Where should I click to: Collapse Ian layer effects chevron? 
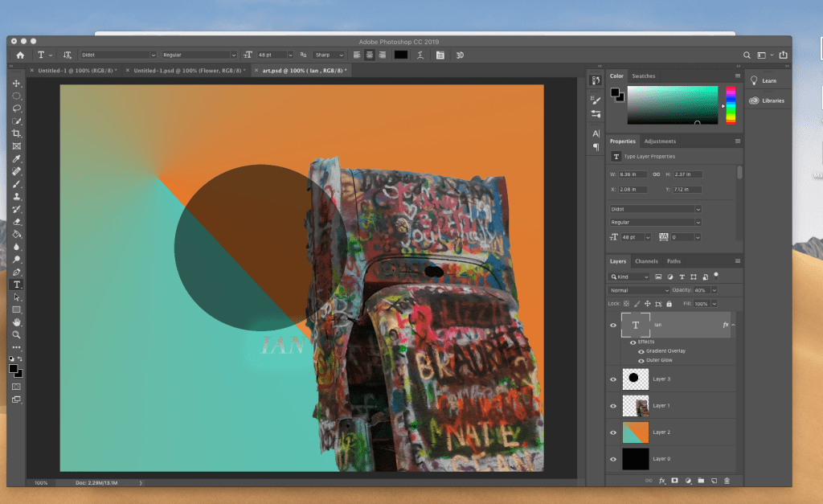[x=733, y=325]
